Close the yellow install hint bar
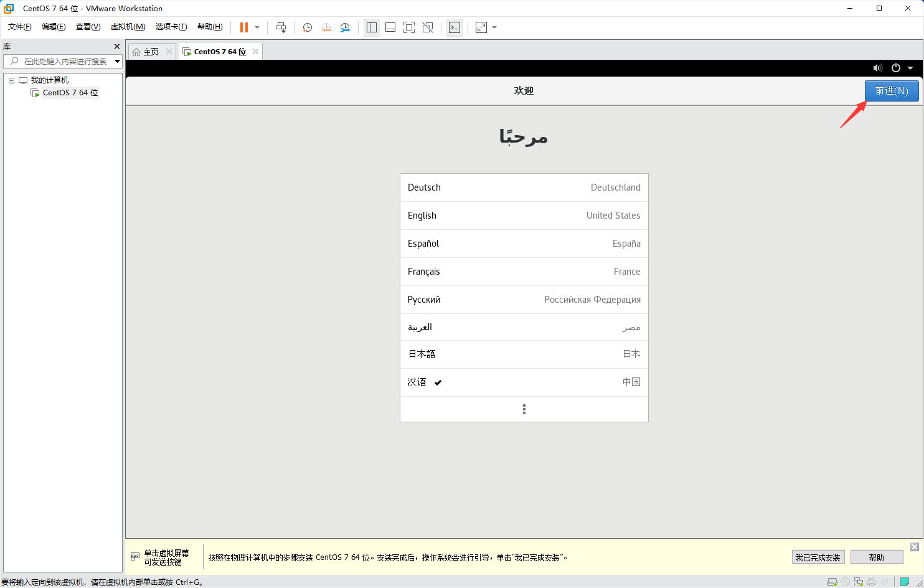 click(915, 547)
